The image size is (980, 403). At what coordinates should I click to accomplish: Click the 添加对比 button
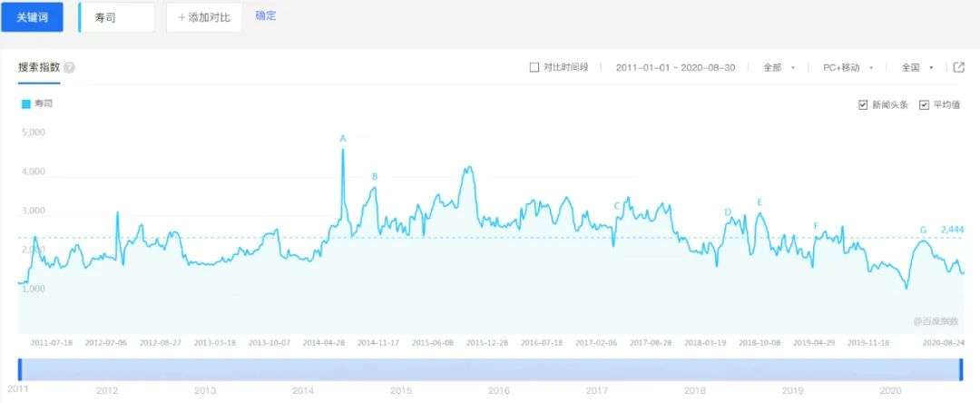coord(204,17)
